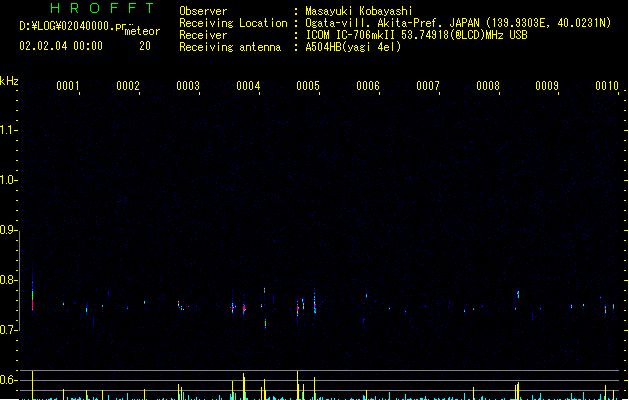
Task: Click the Observer label
Action: (x=203, y=11)
